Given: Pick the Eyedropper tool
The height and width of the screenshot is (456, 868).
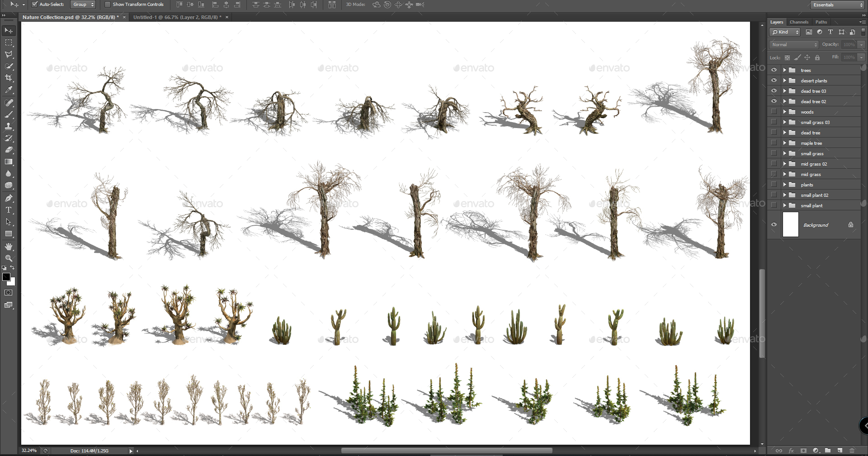Looking at the screenshot, I should pyautogui.click(x=9, y=90).
